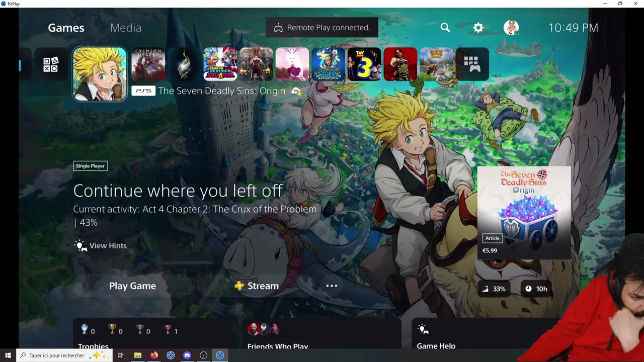
Task: Open the user profile avatar
Action: [511, 28]
